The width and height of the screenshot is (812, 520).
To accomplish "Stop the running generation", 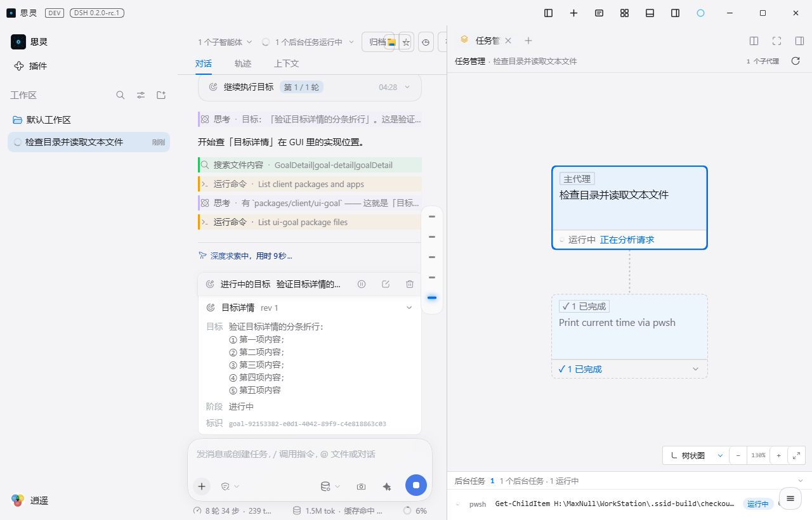I will tap(416, 485).
